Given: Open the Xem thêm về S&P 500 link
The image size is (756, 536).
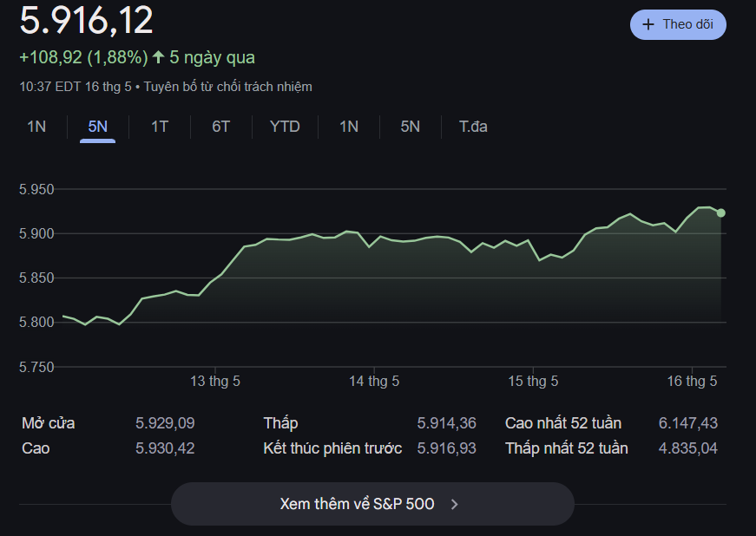Looking at the screenshot, I should [372, 504].
